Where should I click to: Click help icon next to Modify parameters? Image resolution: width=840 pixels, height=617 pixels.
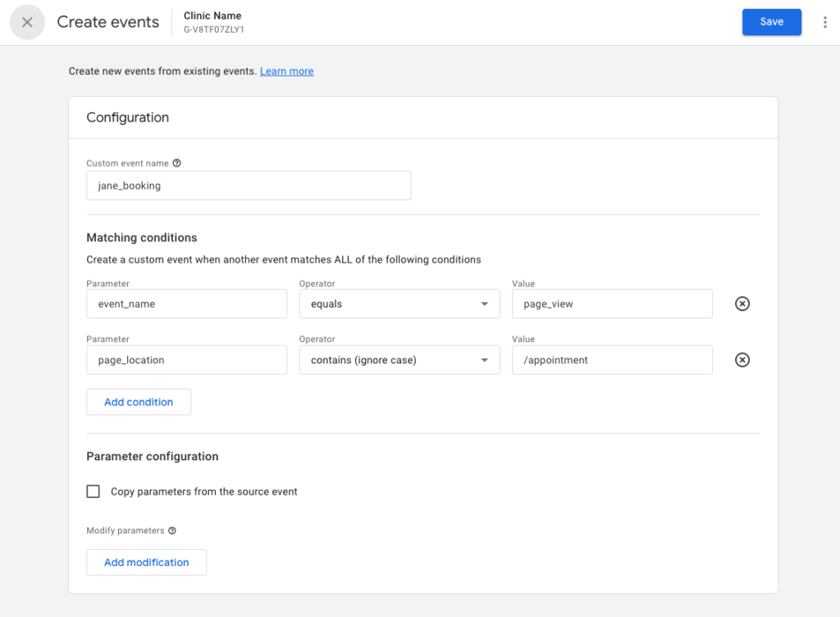(x=172, y=531)
